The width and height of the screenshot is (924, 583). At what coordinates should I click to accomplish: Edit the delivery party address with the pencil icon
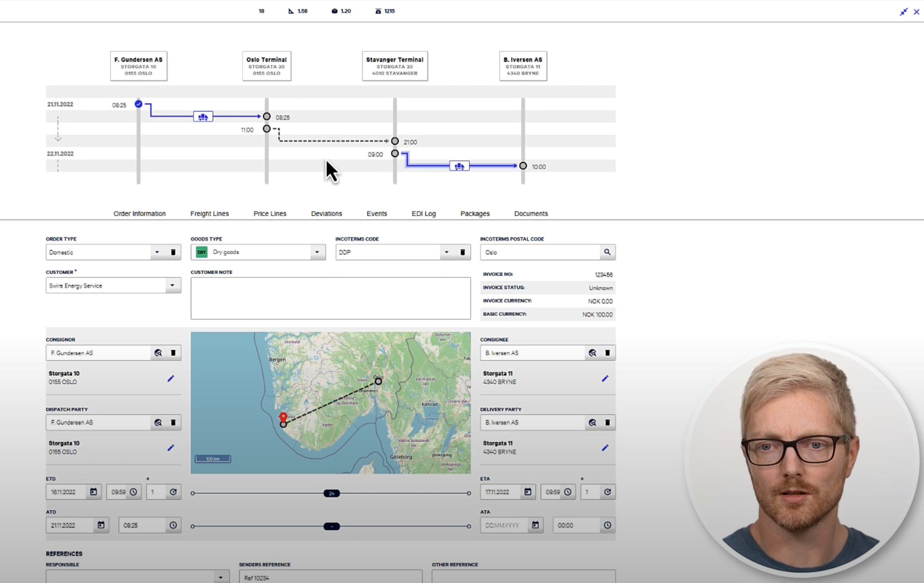point(605,448)
